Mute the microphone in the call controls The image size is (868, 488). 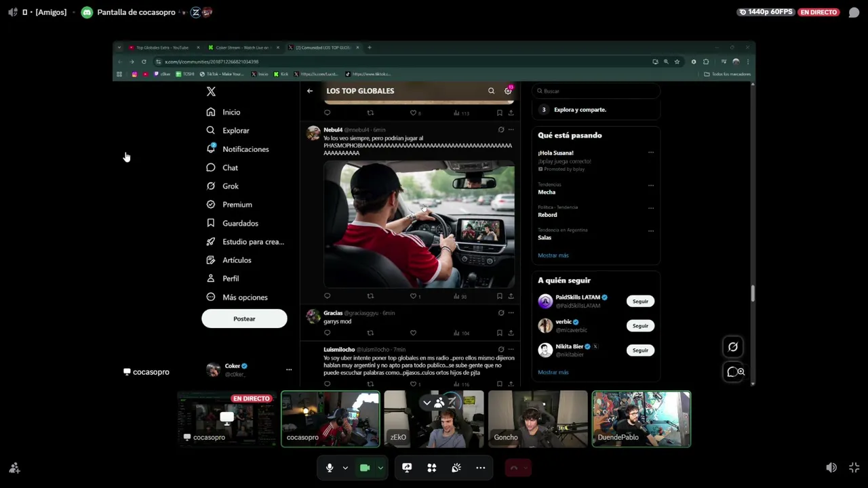pyautogui.click(x=330, y=468)
